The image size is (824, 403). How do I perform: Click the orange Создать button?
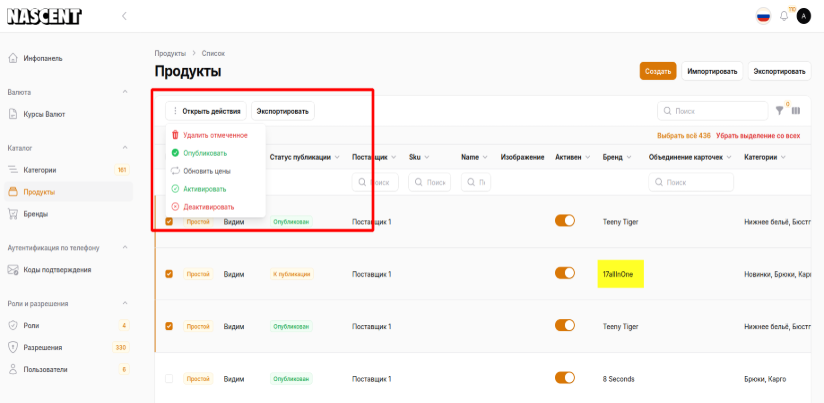(658, 71)
